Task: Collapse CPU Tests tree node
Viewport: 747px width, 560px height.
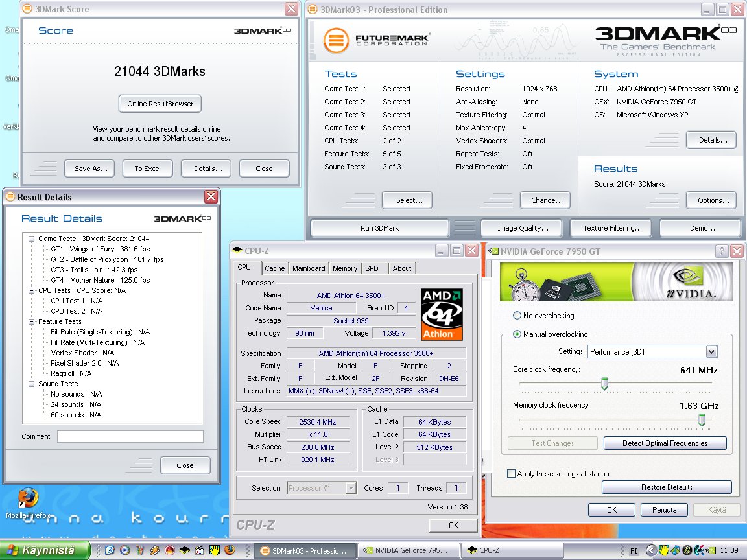Action: tap(31, 290)
